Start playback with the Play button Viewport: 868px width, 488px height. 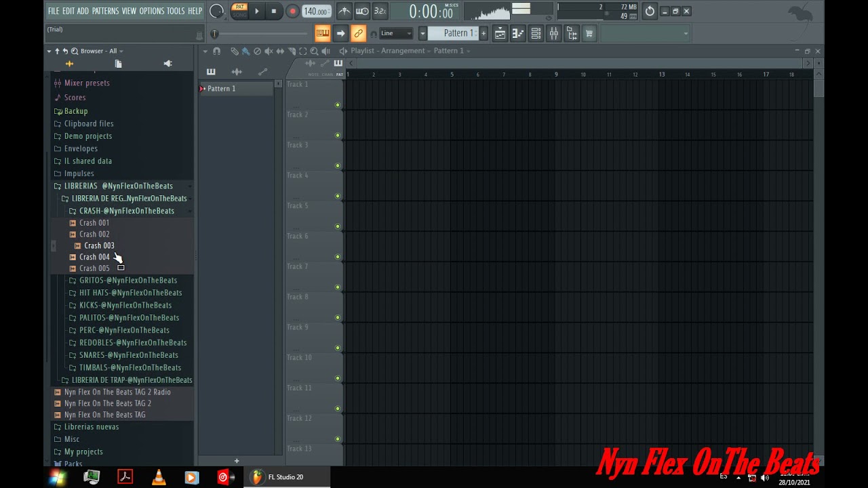tap(256, 11)
